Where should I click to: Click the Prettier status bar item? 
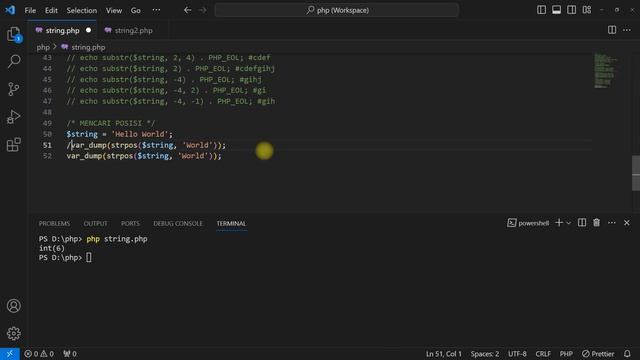[598, 354]
